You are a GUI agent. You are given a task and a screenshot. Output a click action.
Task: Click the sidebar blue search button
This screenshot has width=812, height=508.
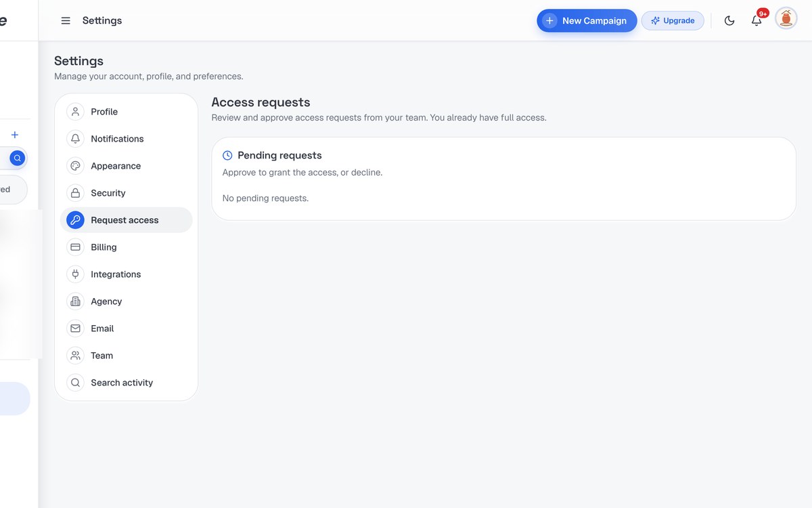(x=18, y=158)
